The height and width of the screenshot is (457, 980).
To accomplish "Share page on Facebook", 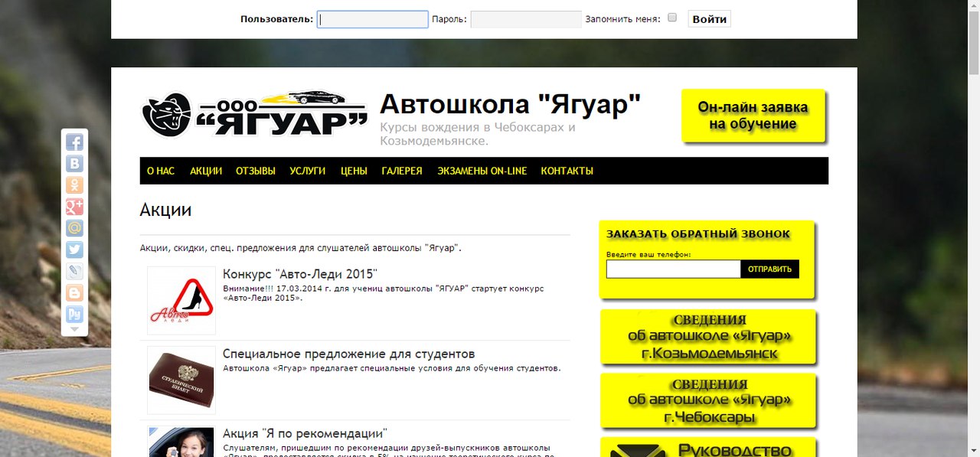I will point(74,142).
